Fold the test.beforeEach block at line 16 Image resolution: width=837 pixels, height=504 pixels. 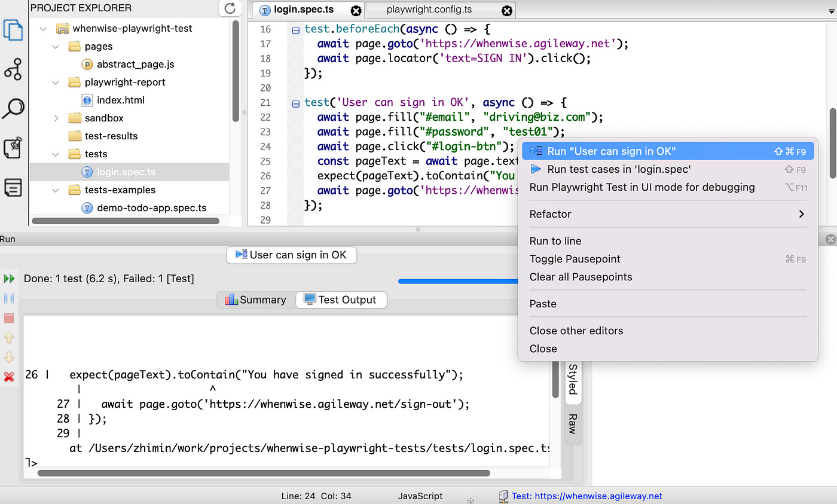click(x=295, y=30)
